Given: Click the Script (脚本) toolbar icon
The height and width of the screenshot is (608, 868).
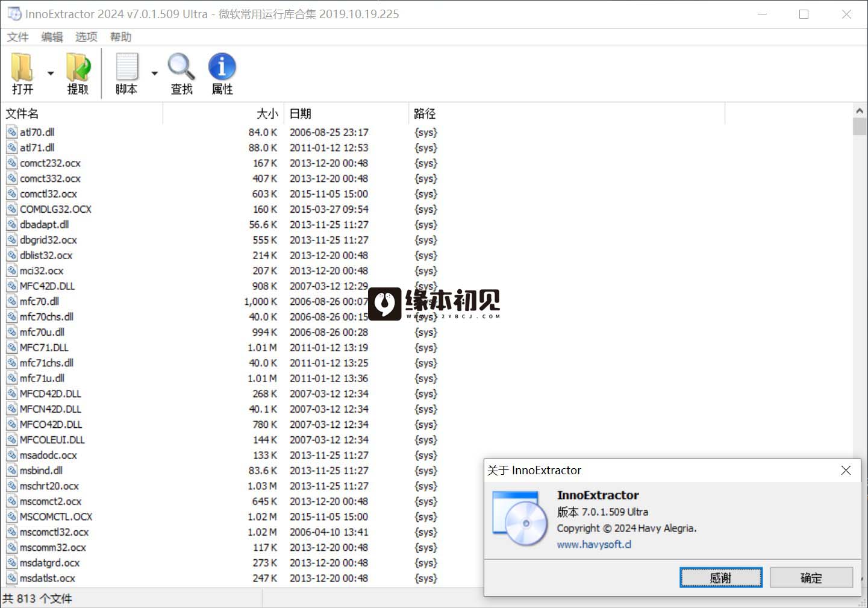Looking at the screenshot, I should click(x=127, y=67).
